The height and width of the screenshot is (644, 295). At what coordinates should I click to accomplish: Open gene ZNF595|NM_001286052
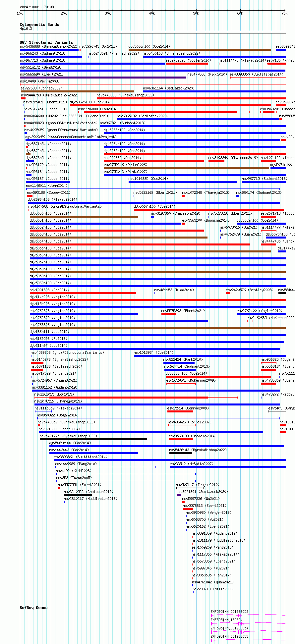[229, 612]
